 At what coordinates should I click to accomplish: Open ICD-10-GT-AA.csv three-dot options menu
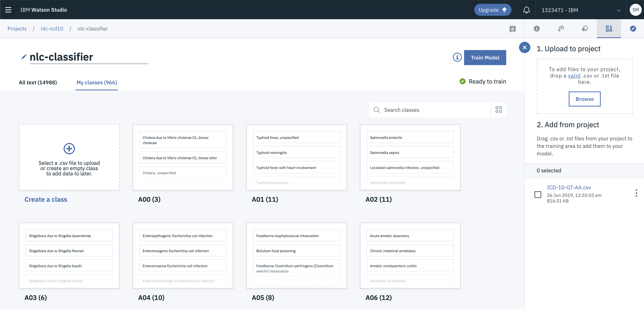click(x=636, y=193)
